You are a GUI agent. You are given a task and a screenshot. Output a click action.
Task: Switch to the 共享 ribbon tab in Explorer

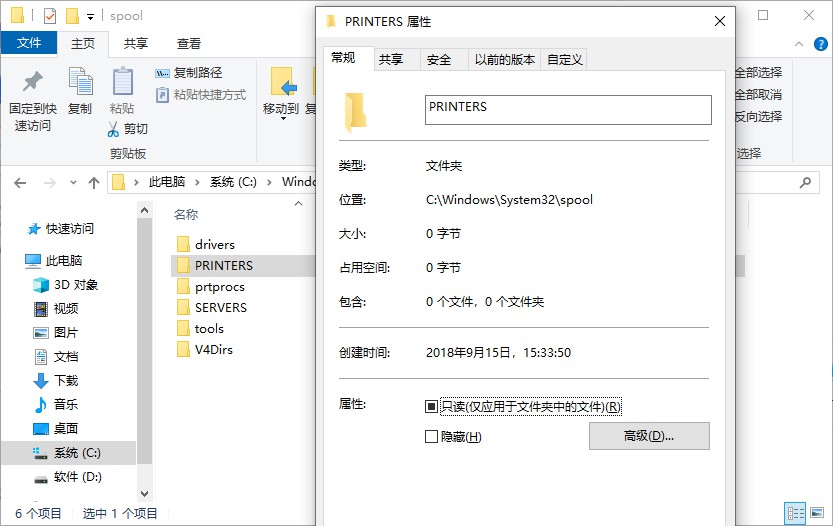coord(135,44)
